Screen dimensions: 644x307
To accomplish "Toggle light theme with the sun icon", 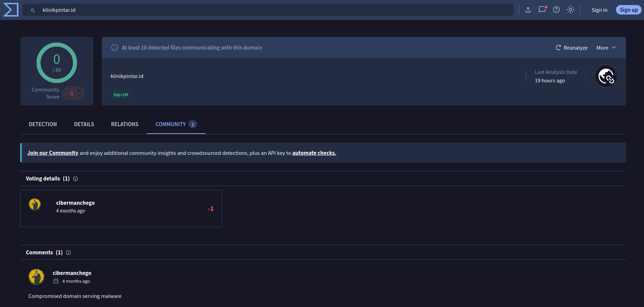I will [571, 10].
